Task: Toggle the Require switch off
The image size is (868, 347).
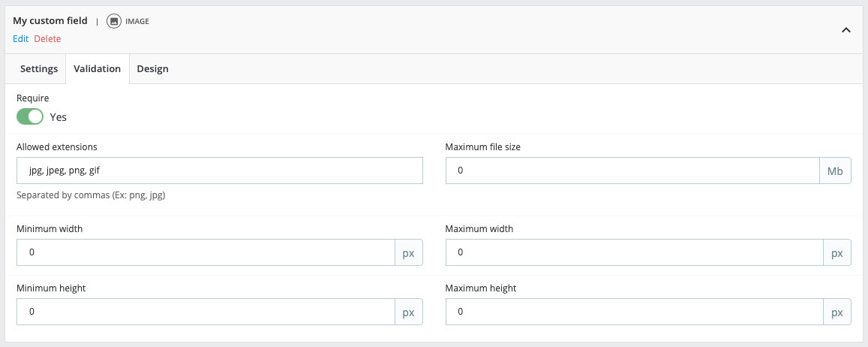Action: (30, 116)
